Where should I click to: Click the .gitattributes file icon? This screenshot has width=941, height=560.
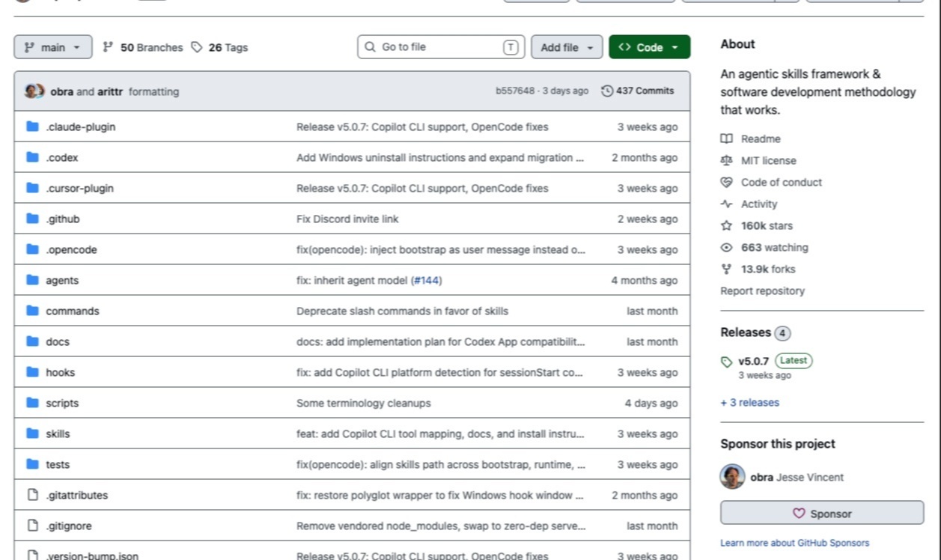(x=32, y=495)
